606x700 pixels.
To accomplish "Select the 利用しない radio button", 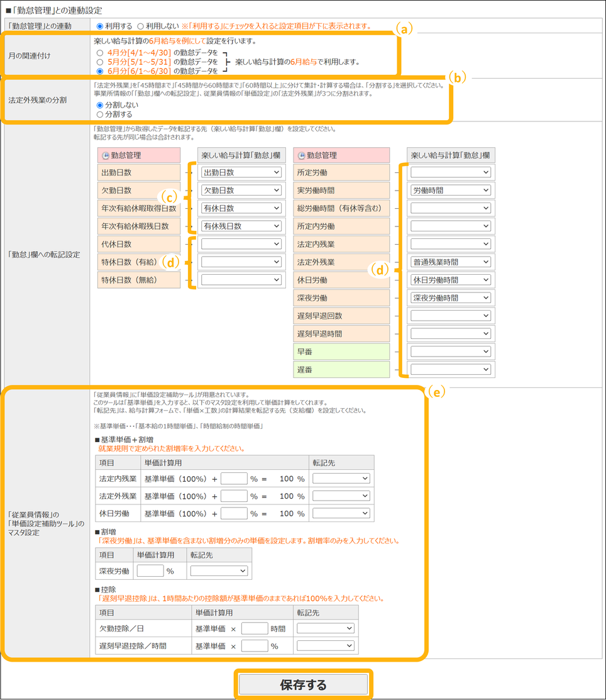I will [x=140, y=26].
